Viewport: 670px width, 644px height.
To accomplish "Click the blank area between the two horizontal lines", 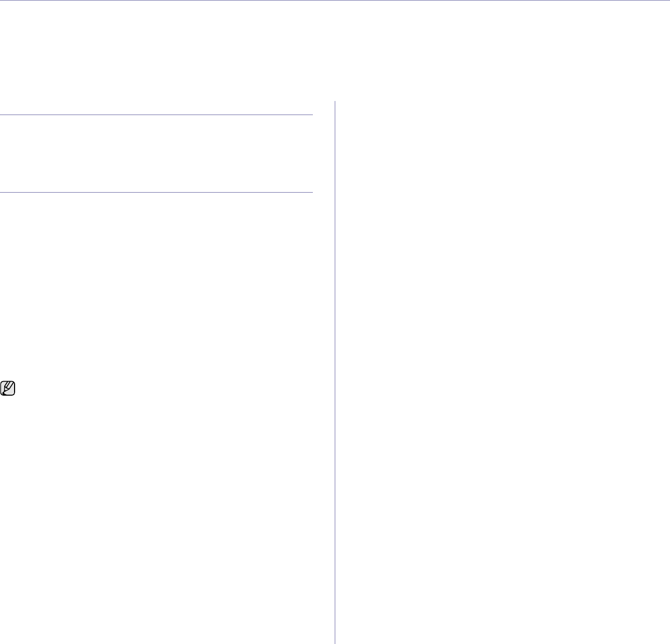I will click(x=156, y=154).
